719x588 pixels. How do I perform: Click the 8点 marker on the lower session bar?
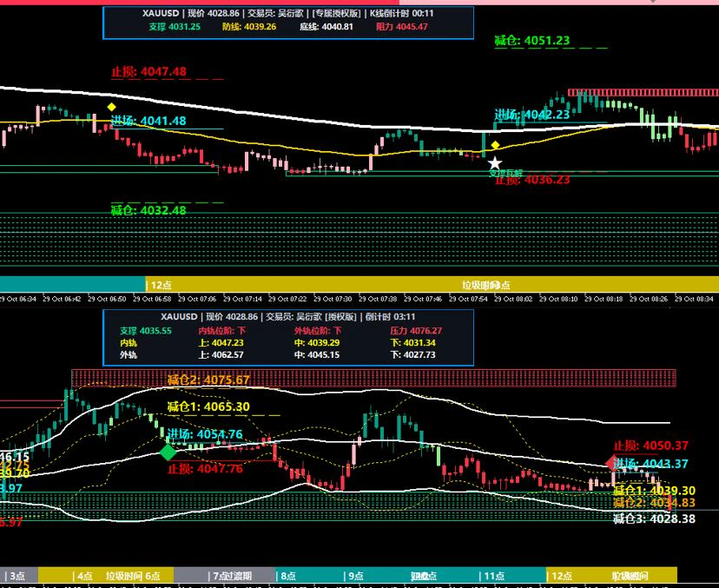pos(288,576)
